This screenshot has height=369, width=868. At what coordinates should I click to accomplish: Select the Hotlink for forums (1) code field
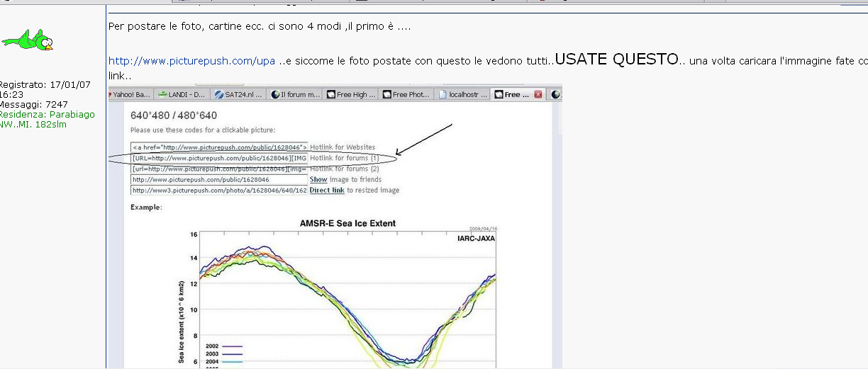(x=218, y=158)
